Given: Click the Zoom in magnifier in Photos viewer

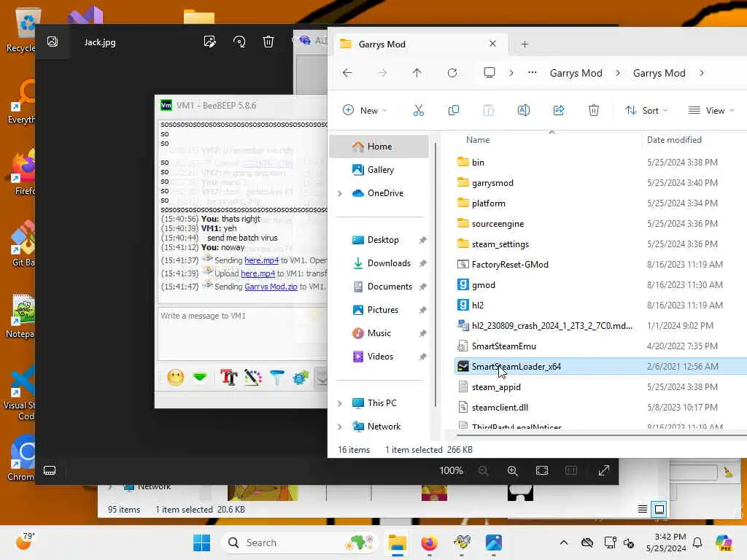Looking at the screenshot, I should pos(513,470).
